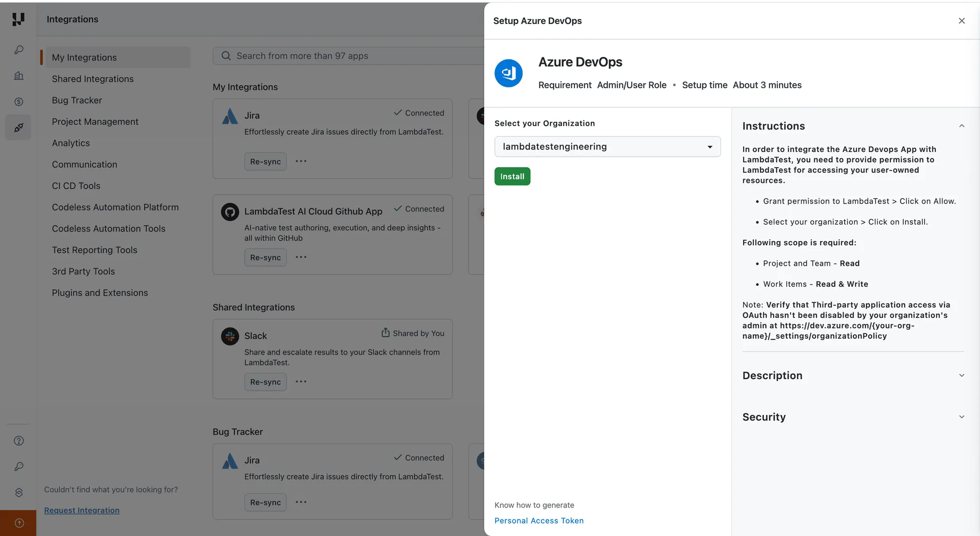Select Analytics category
Viewport: 980px width, 536px height.
(71, 143)
